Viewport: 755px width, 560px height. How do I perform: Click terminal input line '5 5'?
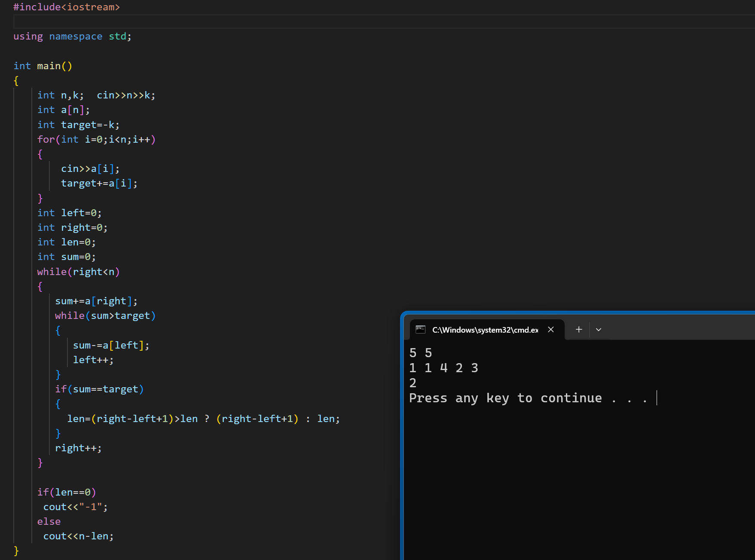[421, 353]
